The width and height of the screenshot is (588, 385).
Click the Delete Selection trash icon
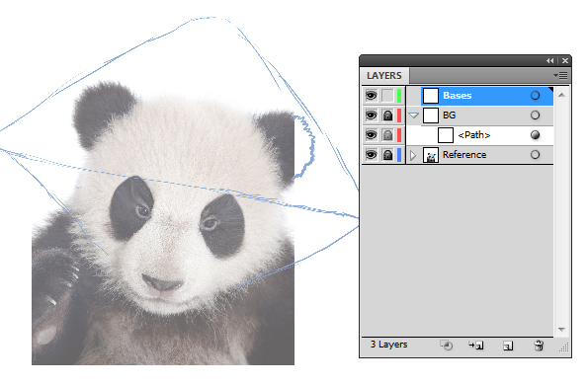pyautogui.click(x=539, y=346)
